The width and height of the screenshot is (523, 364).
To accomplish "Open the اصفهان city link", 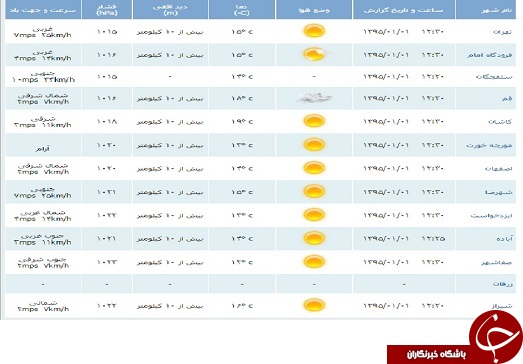I will point(499,169).
